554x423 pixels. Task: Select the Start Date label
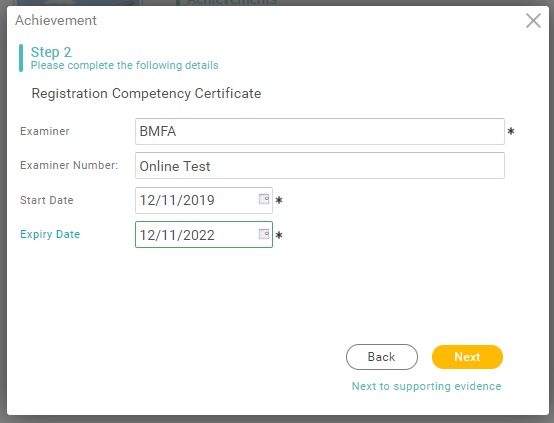point(47,200)
